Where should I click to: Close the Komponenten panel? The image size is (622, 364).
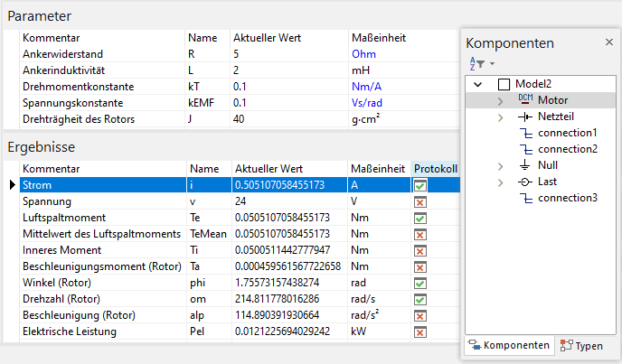click(x=608, y=42)
